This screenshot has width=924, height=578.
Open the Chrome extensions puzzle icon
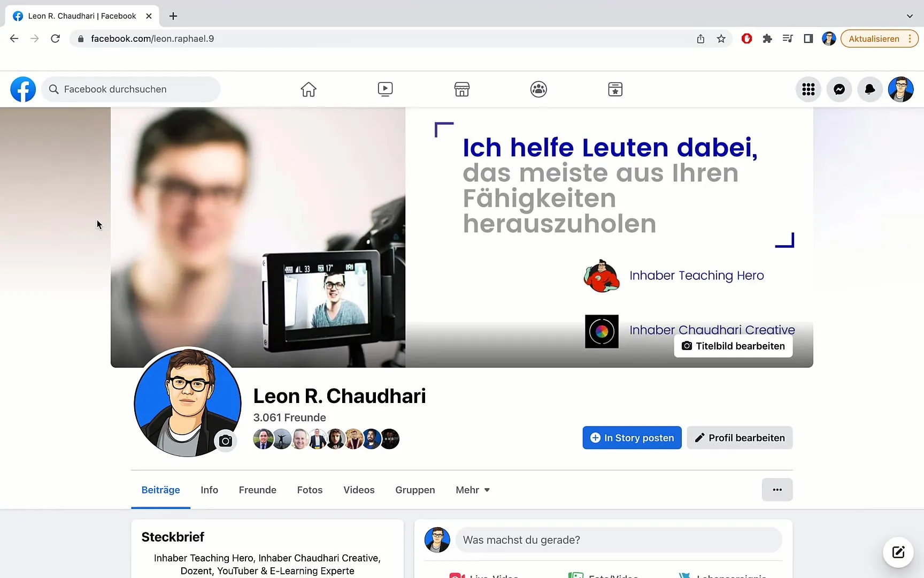767,39
